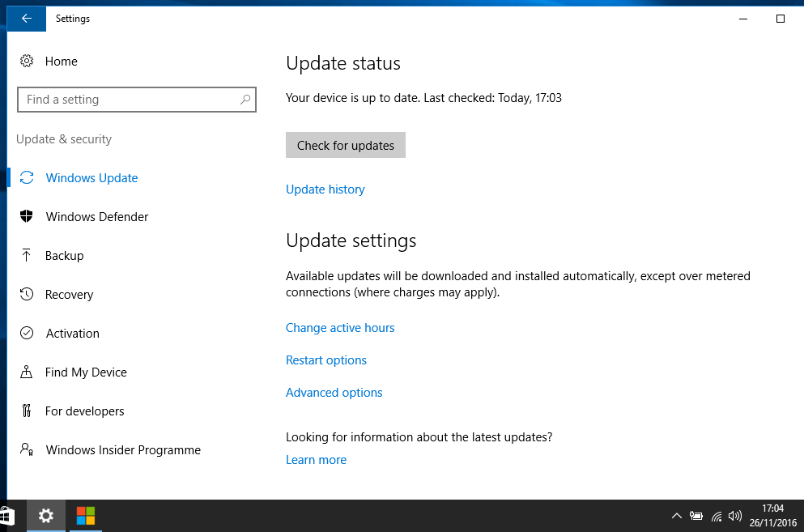Image resolution: width=804 pixels, height=532 pixels.
Task: Open the Advanced options link
Action: [x=334, y=393]
